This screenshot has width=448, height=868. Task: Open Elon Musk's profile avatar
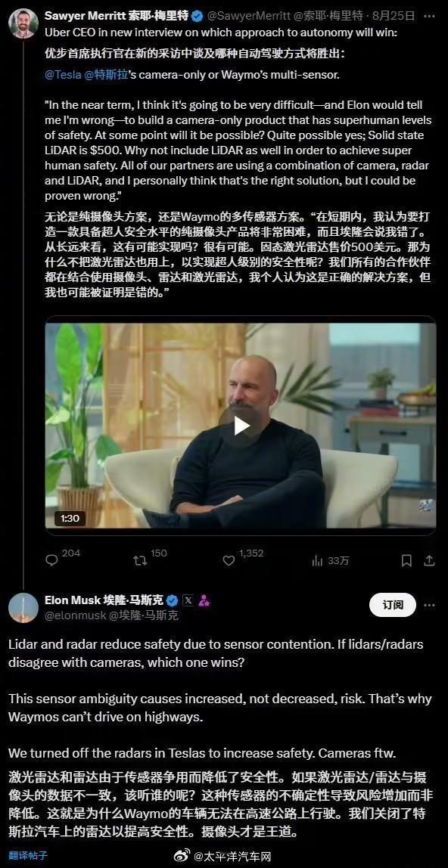pos(23,608)
